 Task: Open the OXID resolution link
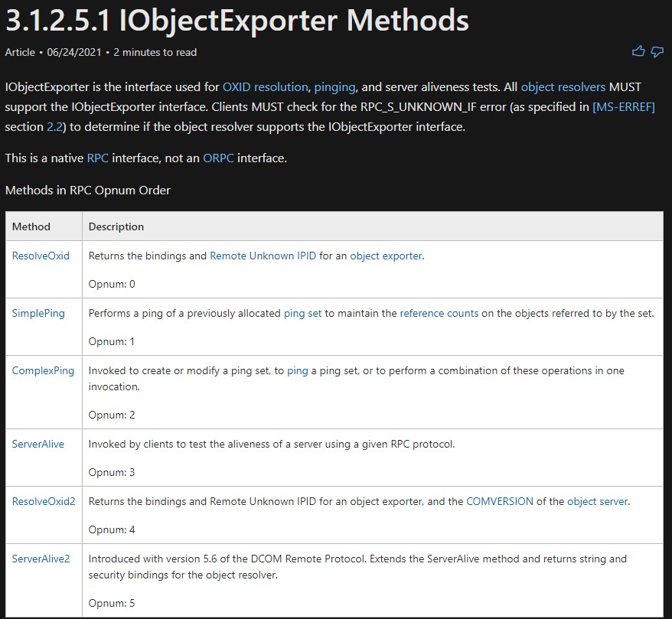click(x=266, y=87)
